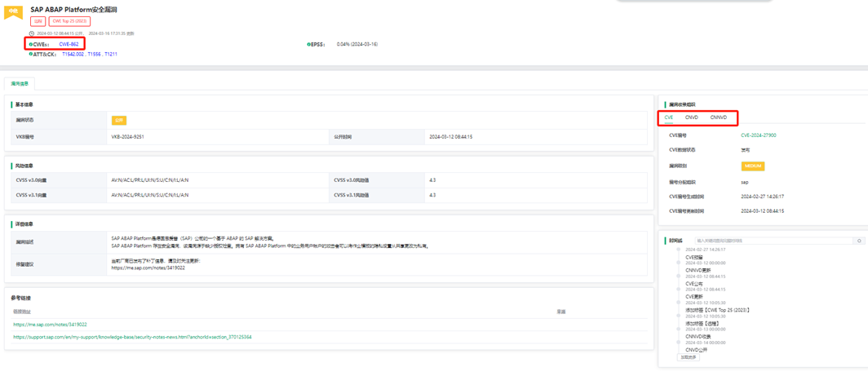The width and height of the screenshot is (868, 372).
Task: Click the me.sap.com URL in fix suggestion
Action: pyautogui.click(x=148, y=268)
